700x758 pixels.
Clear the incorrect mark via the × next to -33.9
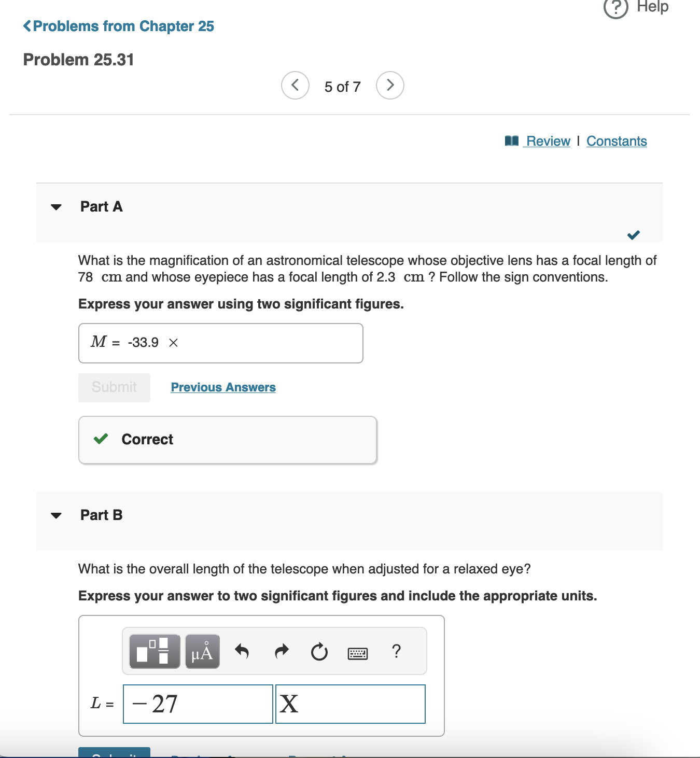click(x=173, y=343)
